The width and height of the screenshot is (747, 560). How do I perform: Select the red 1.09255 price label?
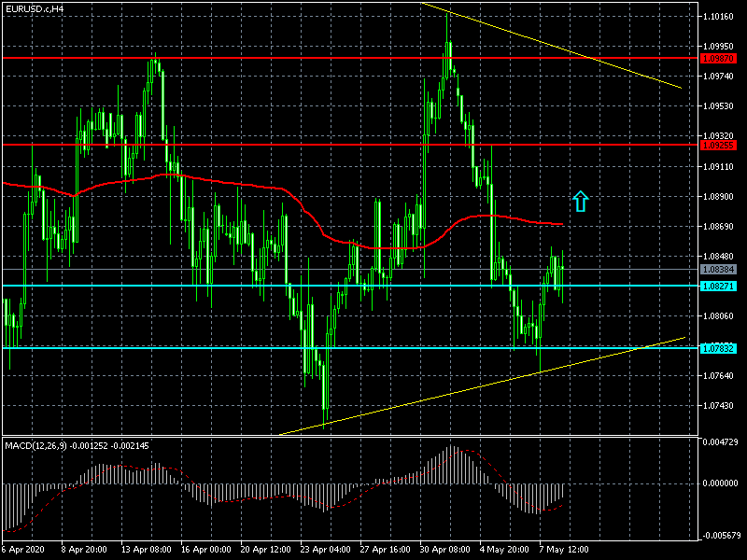tap(719, 145)
